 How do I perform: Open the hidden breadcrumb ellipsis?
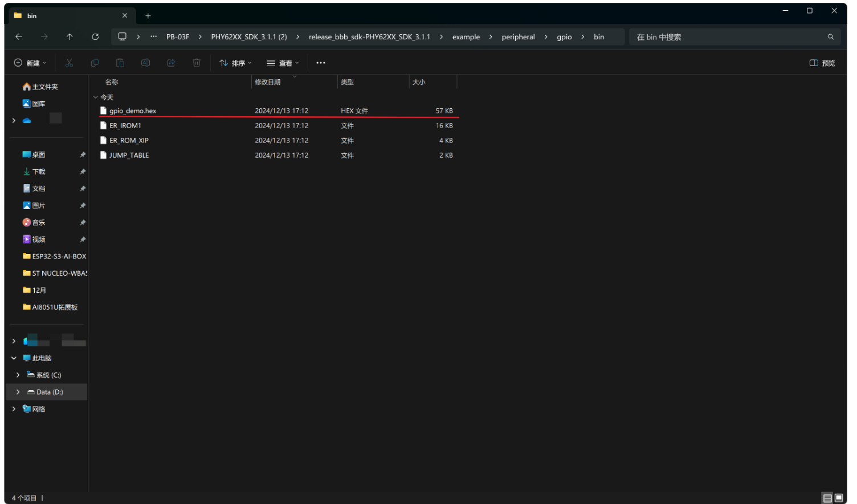pyautogui.click(x=154, y=36)
